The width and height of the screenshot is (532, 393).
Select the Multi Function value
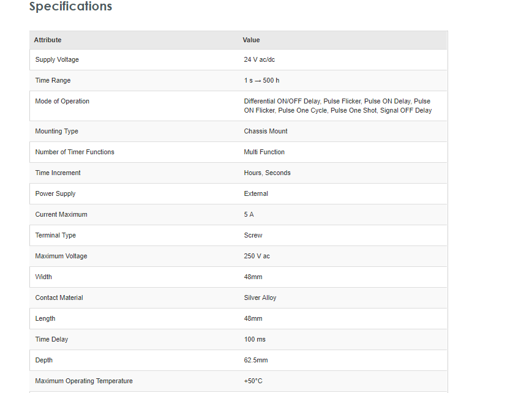[x=264, y=152]
